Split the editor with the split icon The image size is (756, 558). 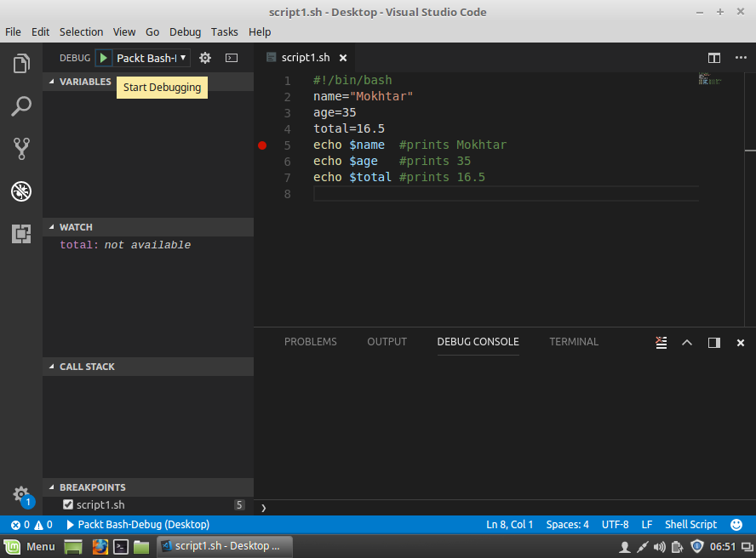click(x=713, y=58)
